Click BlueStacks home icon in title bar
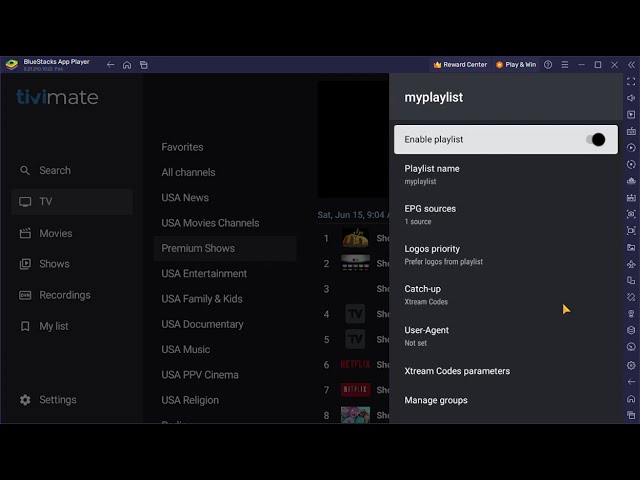Viewport: 640px width, 480px height. pos(127,65)
